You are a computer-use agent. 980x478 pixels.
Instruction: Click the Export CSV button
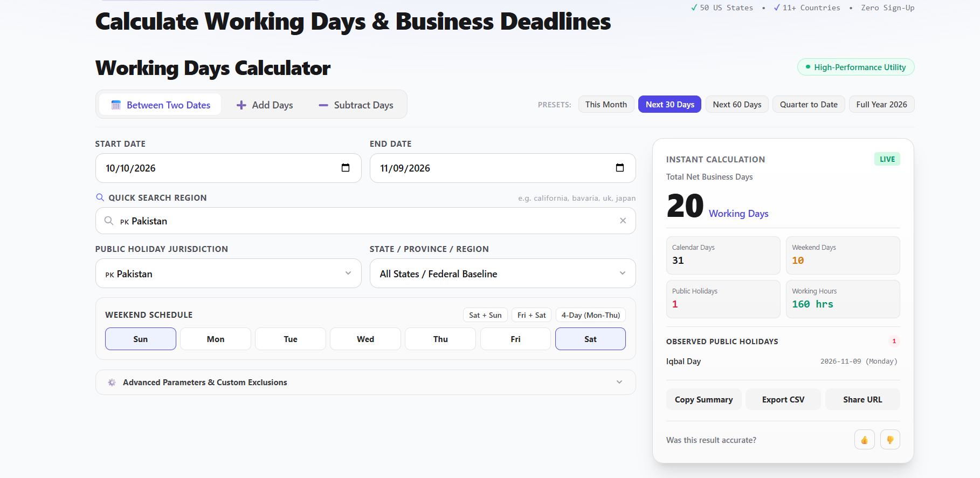(x=783, y=399)
